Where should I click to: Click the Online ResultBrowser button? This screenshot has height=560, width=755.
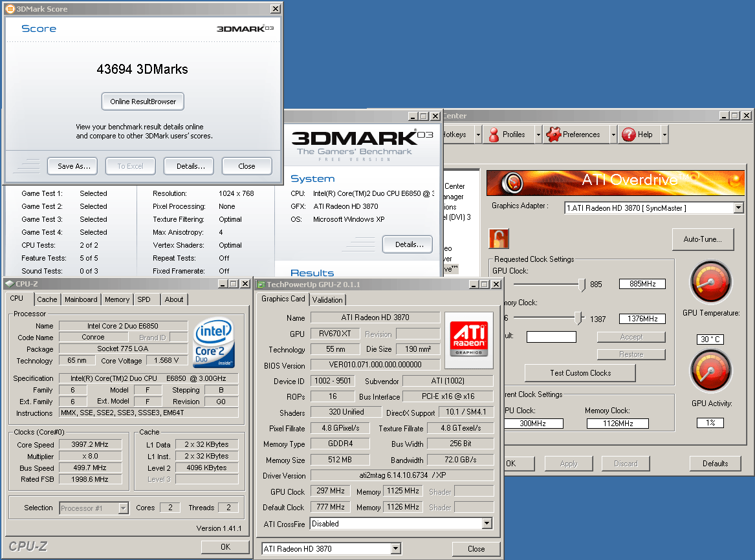tap(143, 102)
